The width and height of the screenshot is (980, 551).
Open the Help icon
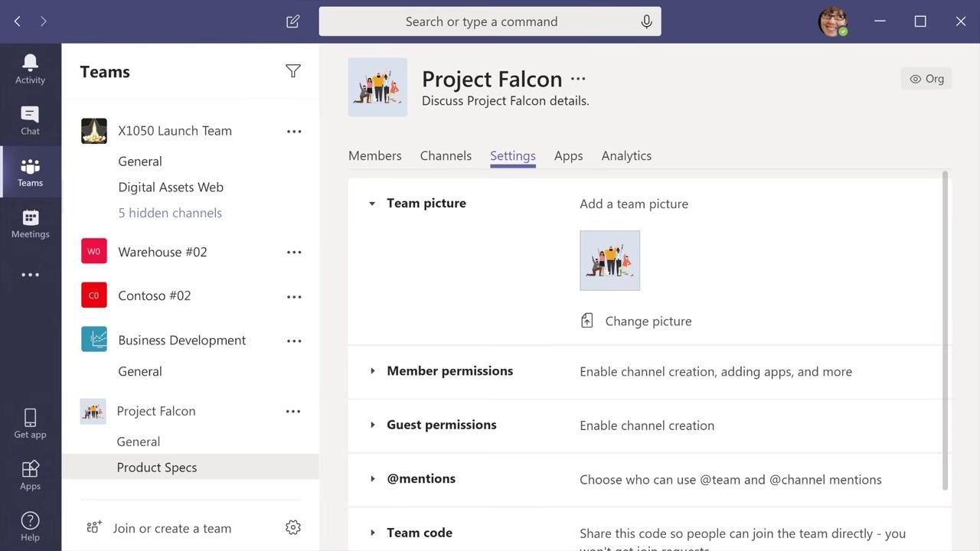coord(30,527)
